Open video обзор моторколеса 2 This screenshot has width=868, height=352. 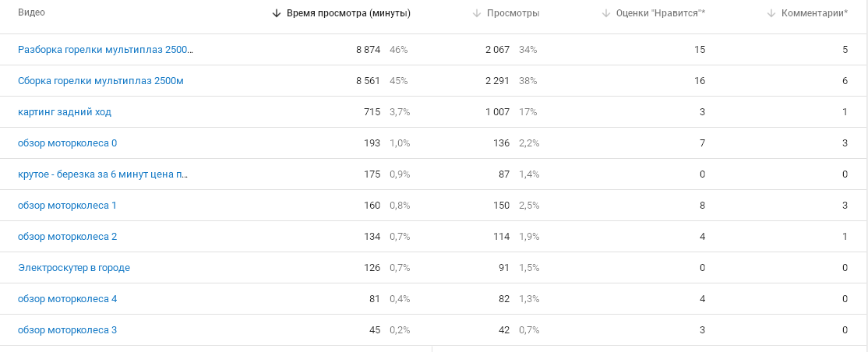68,236
